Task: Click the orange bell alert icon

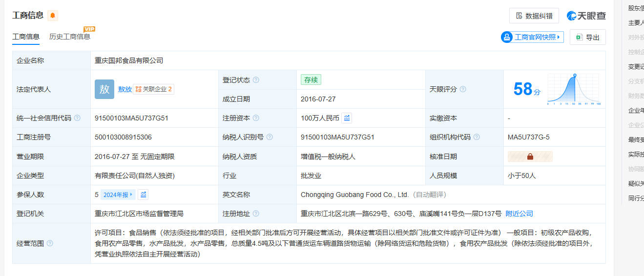Action: [53, 16]
